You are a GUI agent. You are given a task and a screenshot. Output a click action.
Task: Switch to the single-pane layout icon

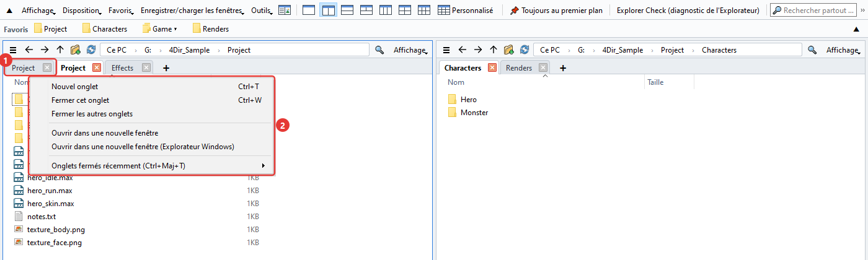pos(308,10)
